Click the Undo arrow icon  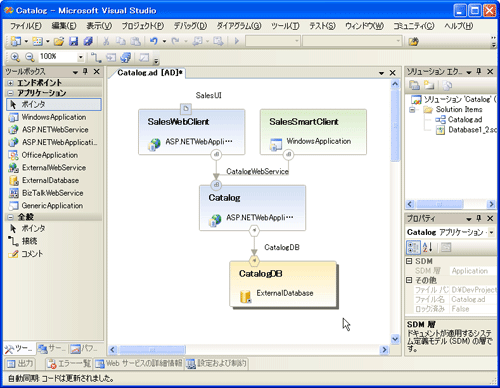154,41
